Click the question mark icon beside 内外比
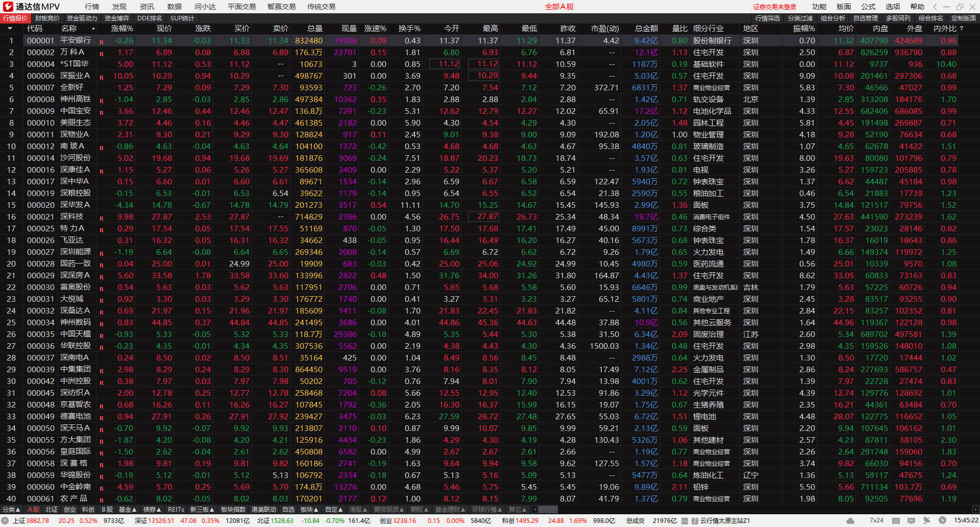Viewport: 980px width, 527px height. coord(962,29)
